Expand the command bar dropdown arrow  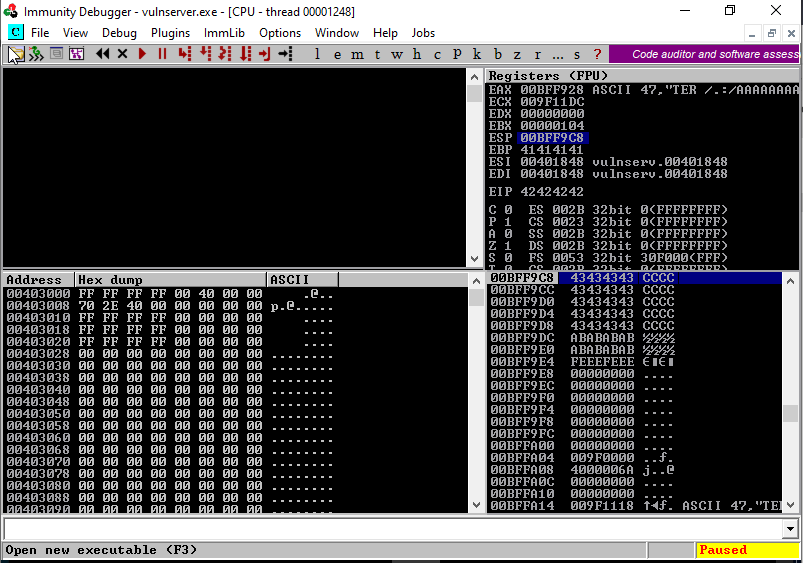tap(790, 529)
